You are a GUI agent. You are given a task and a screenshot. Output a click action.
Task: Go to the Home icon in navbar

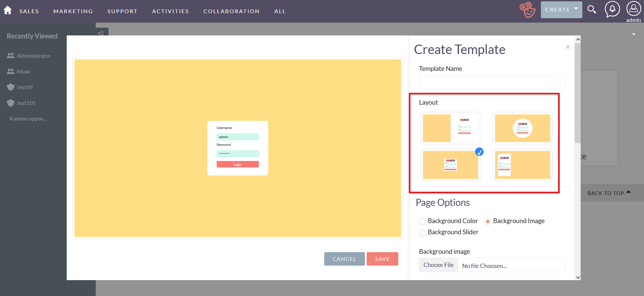tap(7, 10)
